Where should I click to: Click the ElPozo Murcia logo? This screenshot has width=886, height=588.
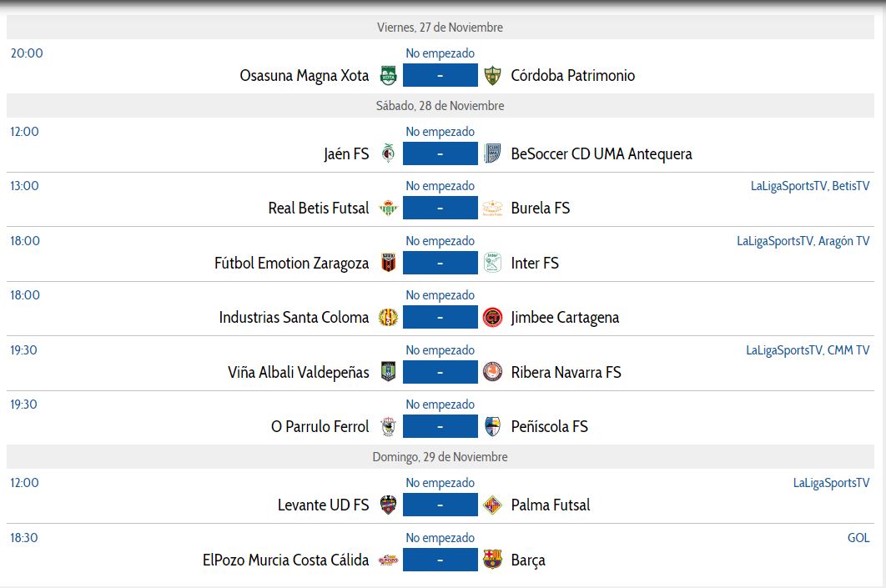coord(388,560)
